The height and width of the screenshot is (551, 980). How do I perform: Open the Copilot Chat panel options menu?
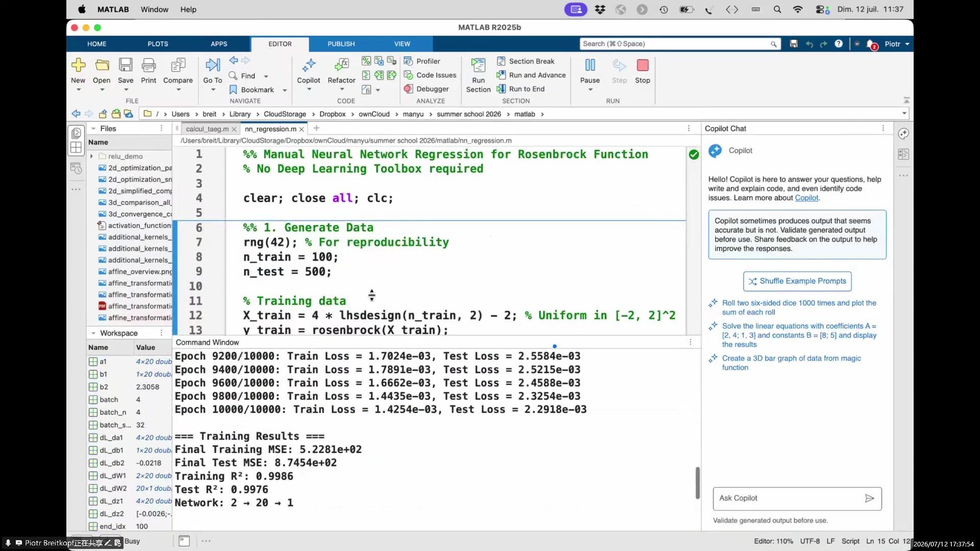point(883,129)
